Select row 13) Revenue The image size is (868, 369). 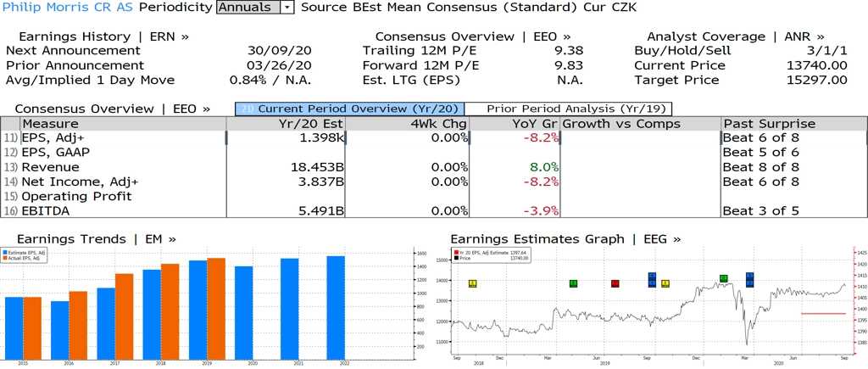point(434,167)
